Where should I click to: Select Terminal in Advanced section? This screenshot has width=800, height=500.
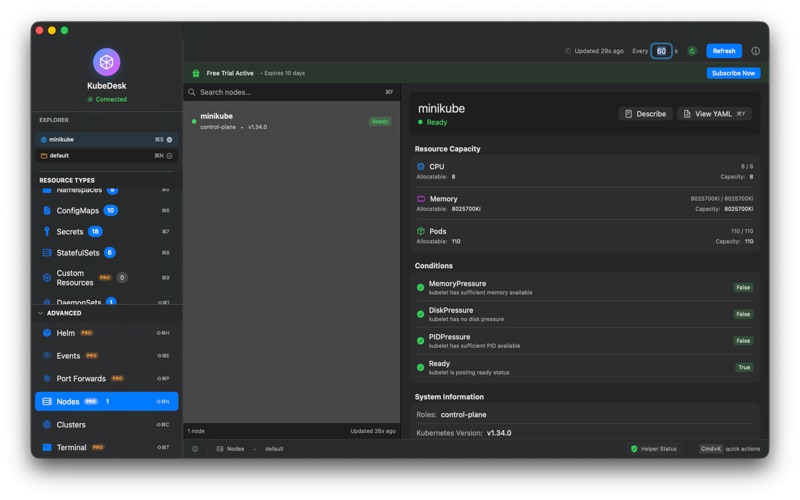pos(107,447)
